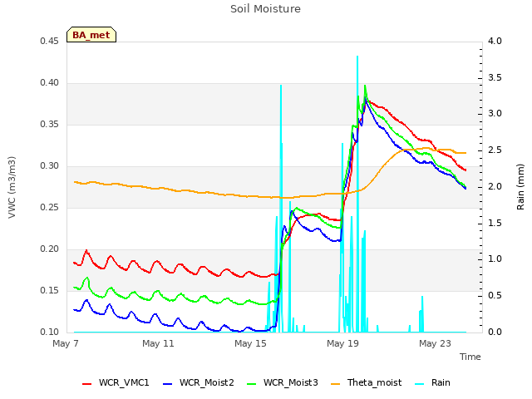Click the 2.5 rain axis value
This screenshot has height=399, width=532.
(x=495, y=150)
